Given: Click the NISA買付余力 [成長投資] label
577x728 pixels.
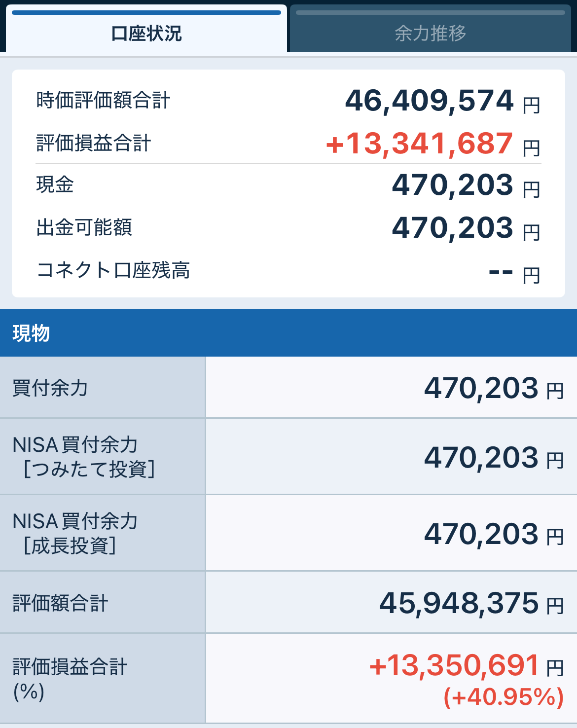Looking at the screenshot, I should coord(75,533).
